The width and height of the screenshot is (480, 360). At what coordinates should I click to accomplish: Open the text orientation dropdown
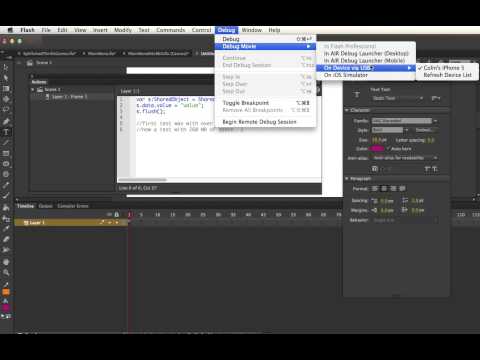(436, 98)
